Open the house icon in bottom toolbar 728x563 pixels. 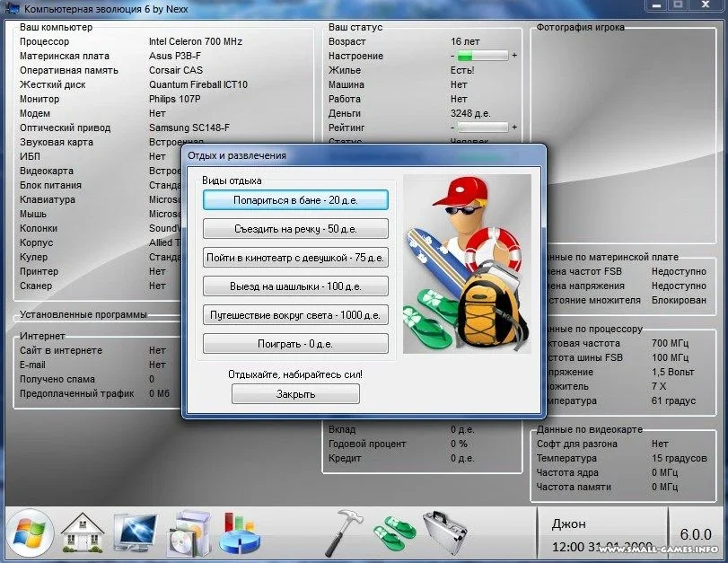pyautogui.click(x=83, y=532)
